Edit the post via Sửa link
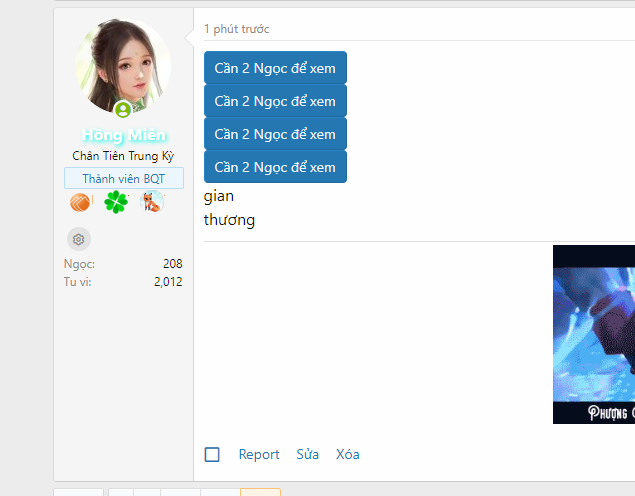This screenshot has height=496, width=635. (308, 454)
